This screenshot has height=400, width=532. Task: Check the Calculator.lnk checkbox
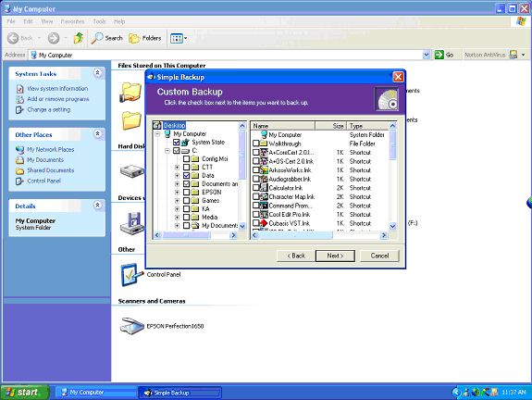point(256,188)
